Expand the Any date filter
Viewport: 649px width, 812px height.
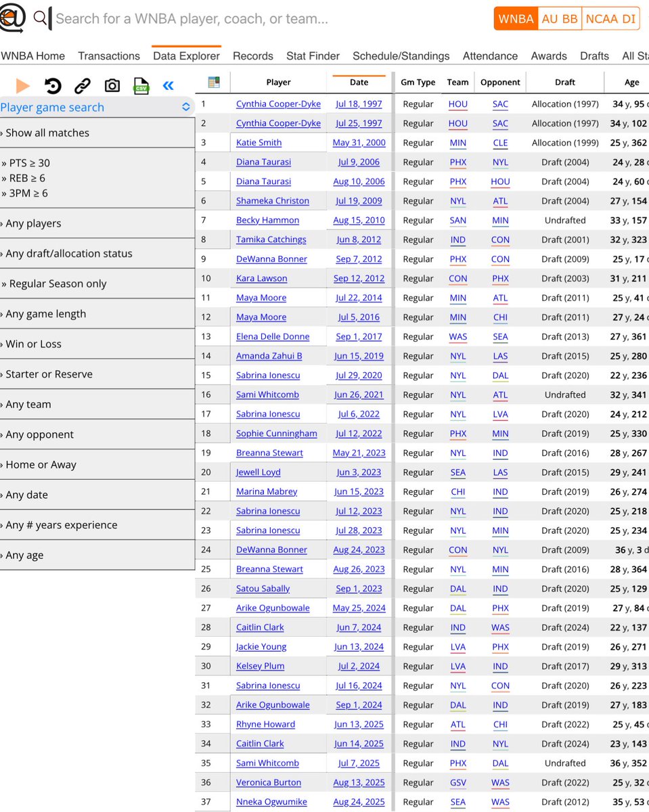coord(97,495)
